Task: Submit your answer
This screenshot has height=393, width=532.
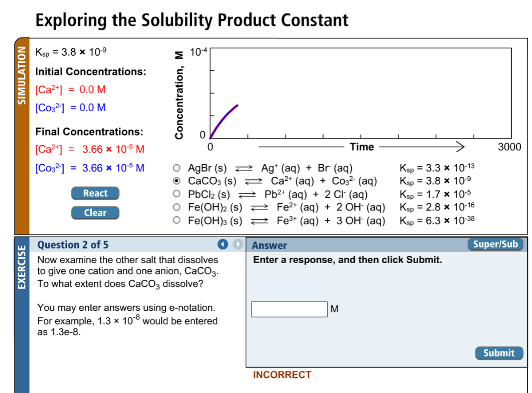Action: click(x=498, y=353)
